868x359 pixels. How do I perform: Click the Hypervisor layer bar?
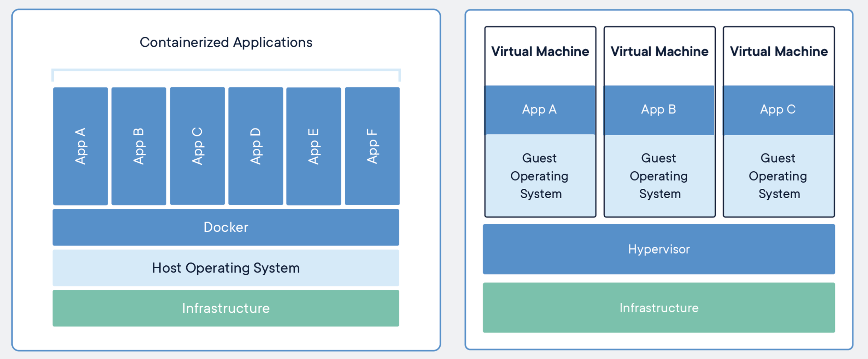[x=659, y=249]
